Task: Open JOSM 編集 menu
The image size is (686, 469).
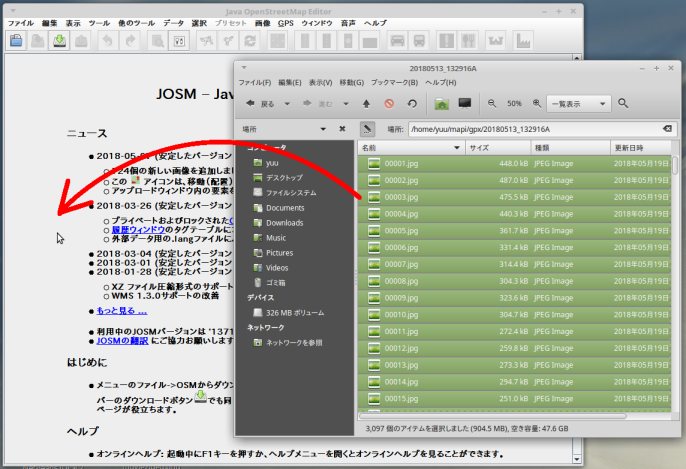Action: [x=49, y=23]
